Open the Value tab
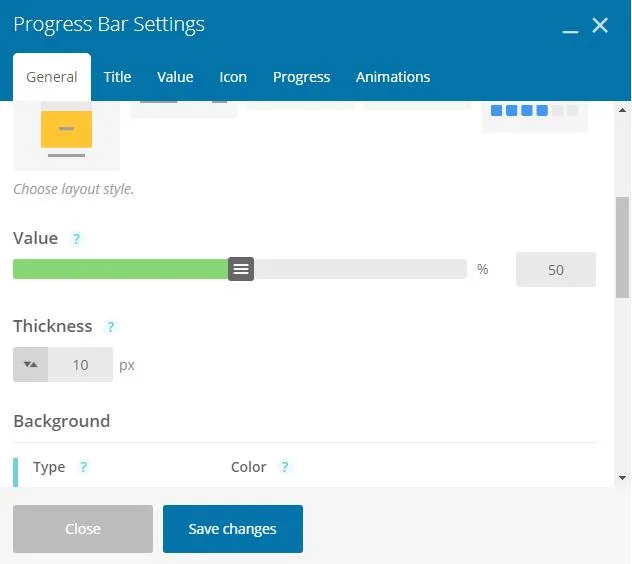The height and width of the screenshot is (564, 632). [175, 77]
